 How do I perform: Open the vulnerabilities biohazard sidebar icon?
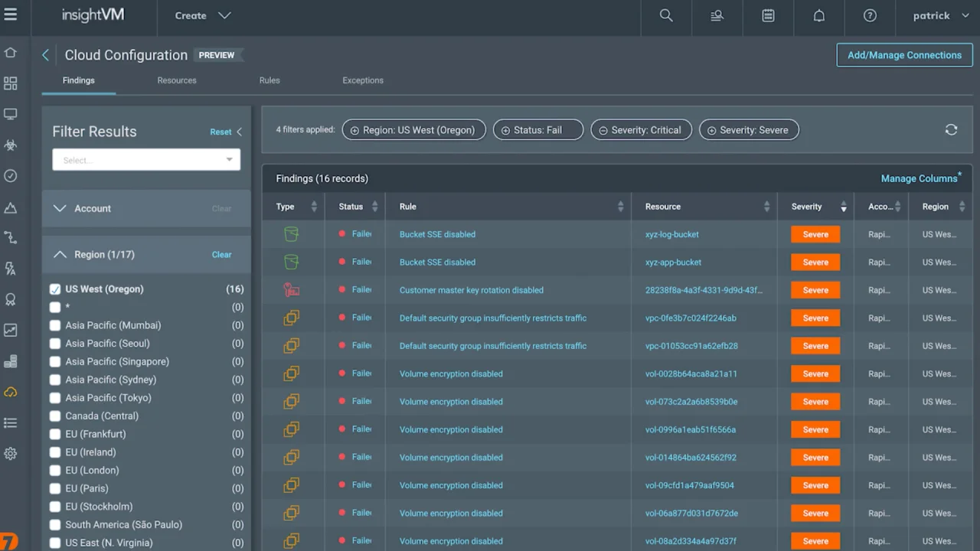click(11, 145)
